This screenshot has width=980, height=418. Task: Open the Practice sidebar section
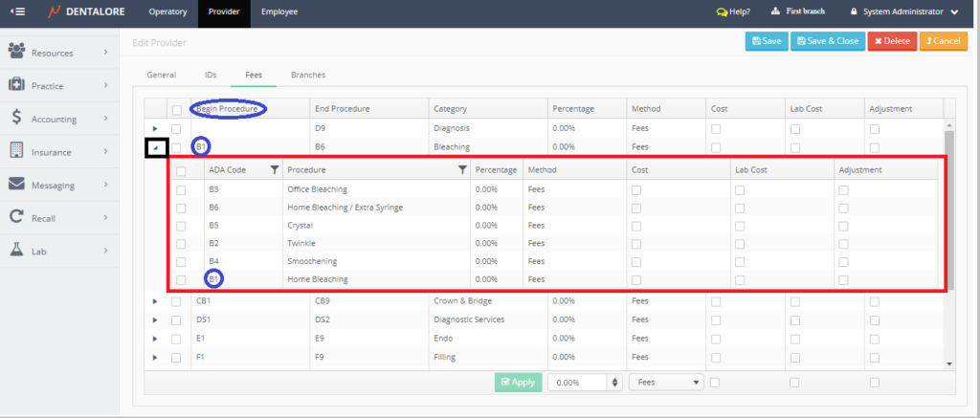click(x=57, y=85)
